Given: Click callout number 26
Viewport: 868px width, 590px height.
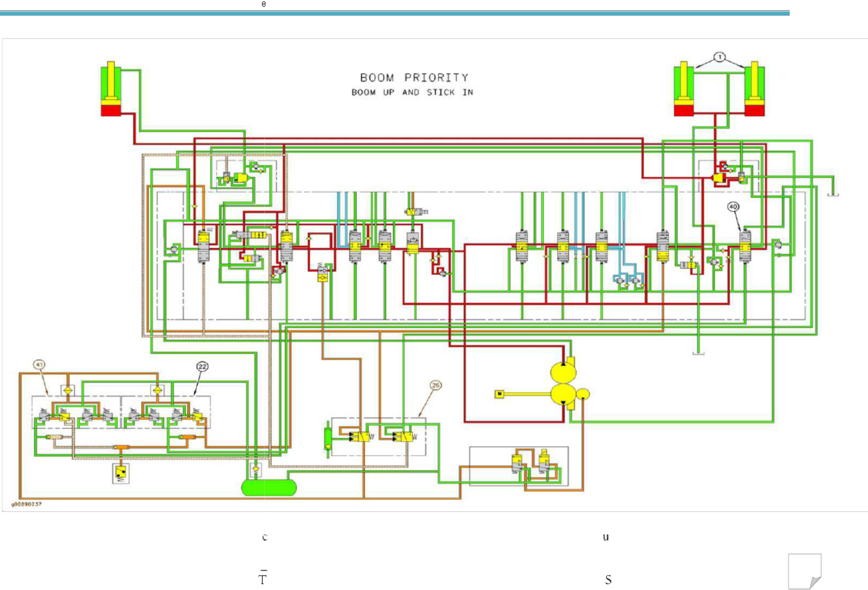Looking at the screenshot, I should click(436, 385).
